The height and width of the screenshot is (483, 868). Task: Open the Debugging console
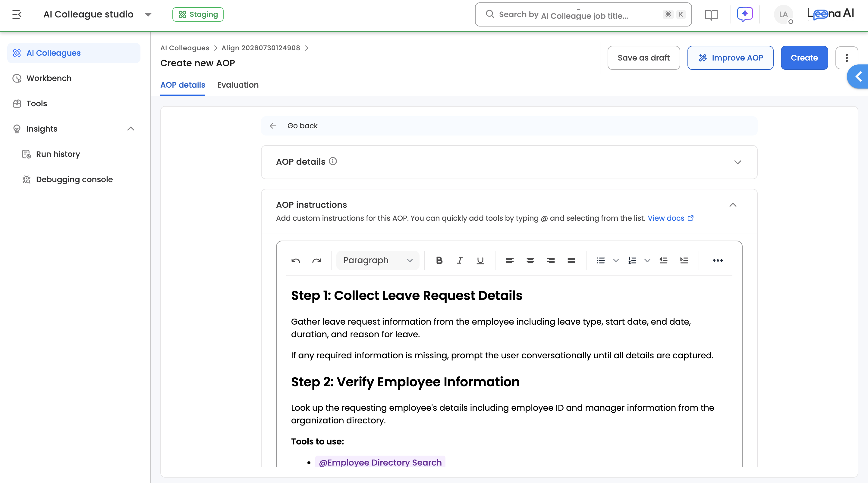point(74,179)
